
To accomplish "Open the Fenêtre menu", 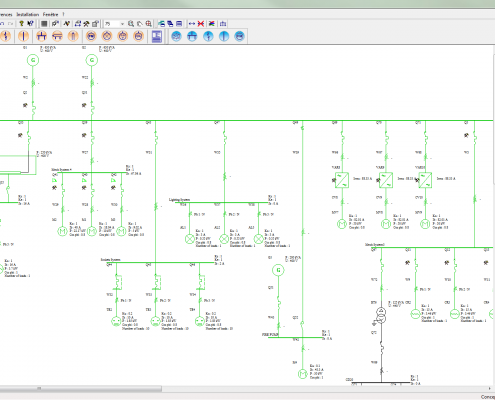I will click(x=50, y=14).
